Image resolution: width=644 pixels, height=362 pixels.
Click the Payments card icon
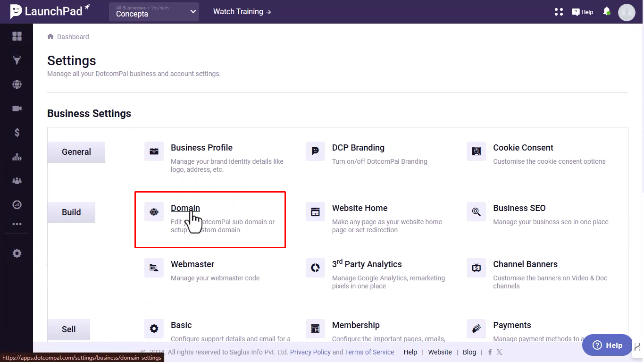click(476, 328)
